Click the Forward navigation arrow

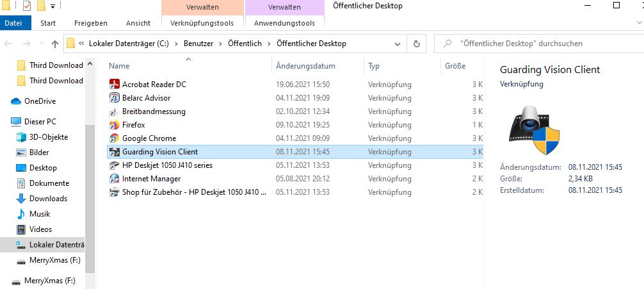pos(27,44)
